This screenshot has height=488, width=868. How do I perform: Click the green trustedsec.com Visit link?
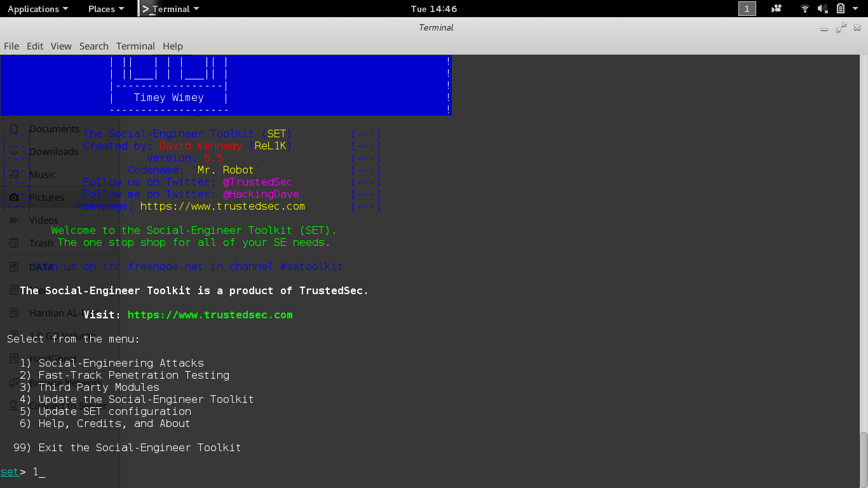click(210, 315)
